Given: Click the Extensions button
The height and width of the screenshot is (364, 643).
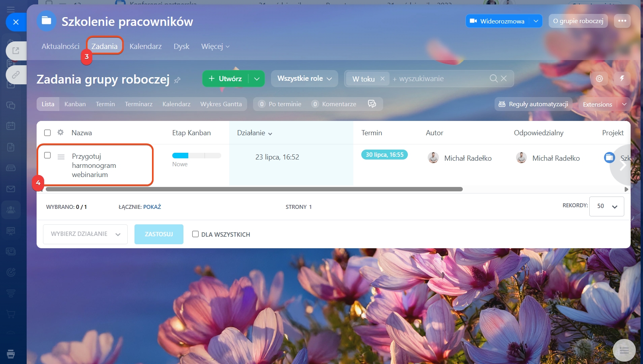Looking at the screenshot, I should pyautogui.click(x=597, y=104).
